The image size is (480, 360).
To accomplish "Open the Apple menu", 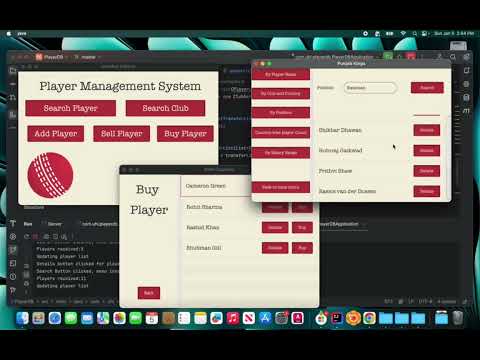I will pos(9,33).
